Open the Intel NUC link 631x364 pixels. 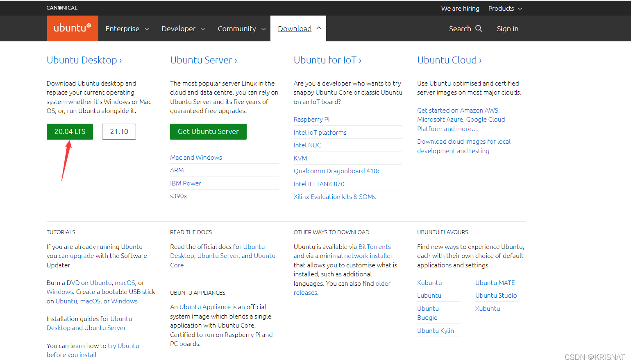[307, 145]
